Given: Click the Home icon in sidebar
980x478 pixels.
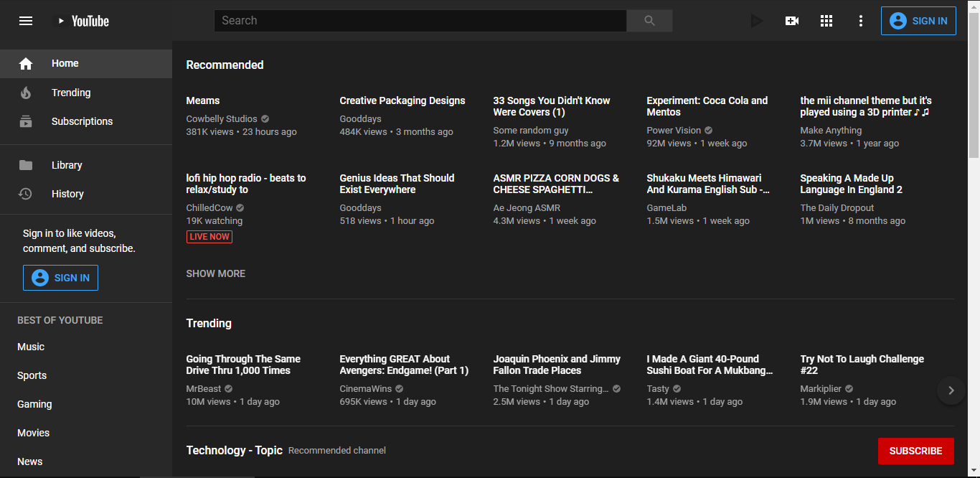Looking at the screenshot, I should pos(26,64).
